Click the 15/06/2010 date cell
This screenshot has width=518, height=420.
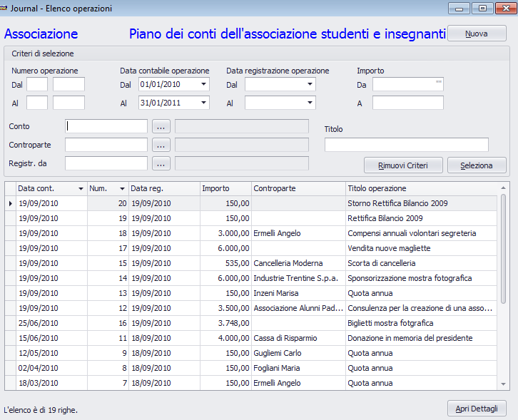tap(51, 338)
